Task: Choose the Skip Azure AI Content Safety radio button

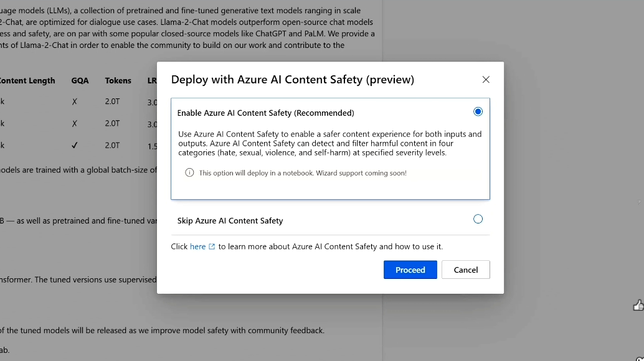Action: point(478,219)
